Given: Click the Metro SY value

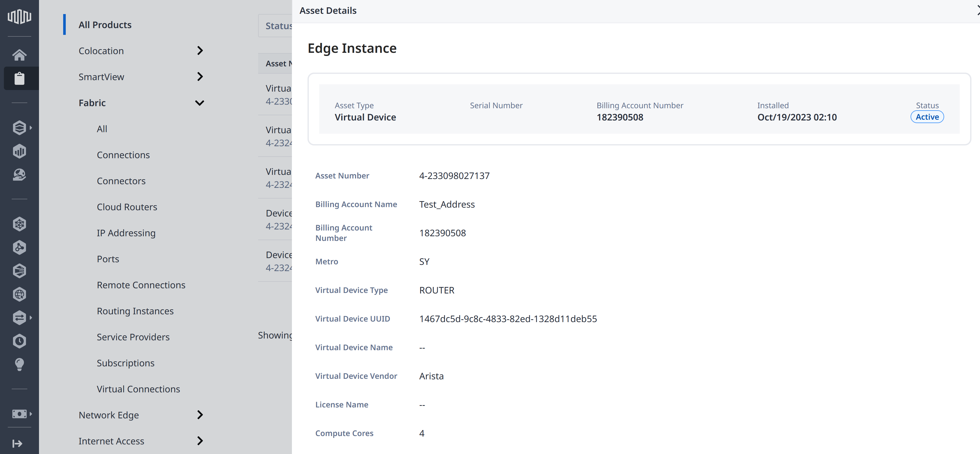Looking at the screenshot, I should (424, 262).
